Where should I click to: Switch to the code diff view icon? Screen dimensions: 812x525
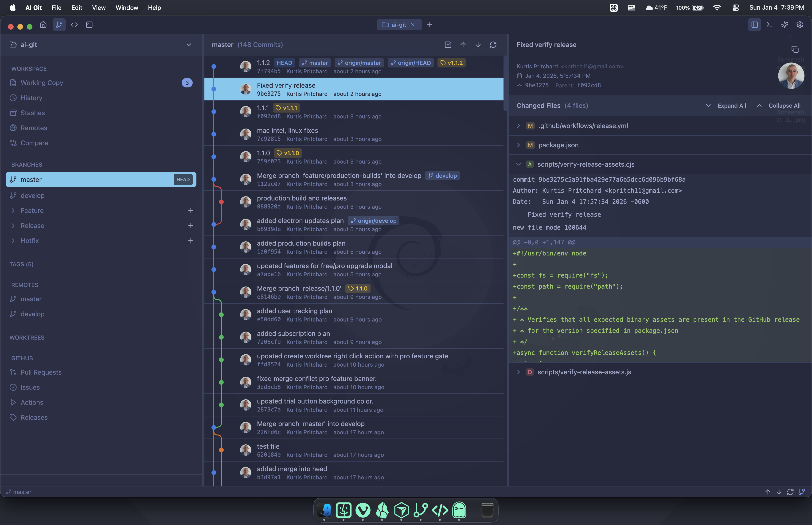click(75, 24)
